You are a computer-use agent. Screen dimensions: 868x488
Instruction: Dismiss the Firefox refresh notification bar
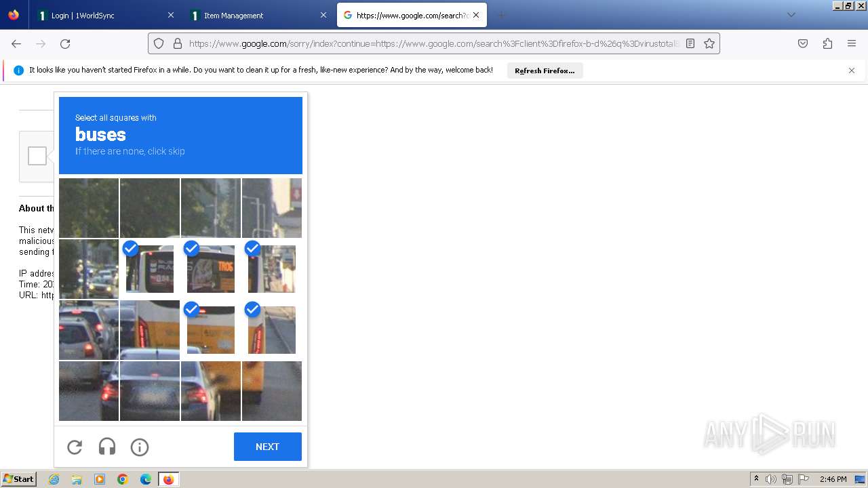[852, 70]
